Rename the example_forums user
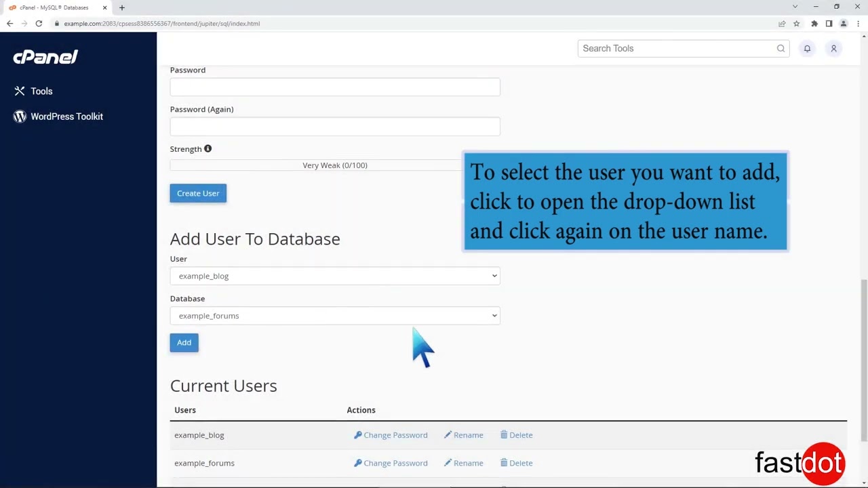 pyautogui.click(x=464, y=463)
